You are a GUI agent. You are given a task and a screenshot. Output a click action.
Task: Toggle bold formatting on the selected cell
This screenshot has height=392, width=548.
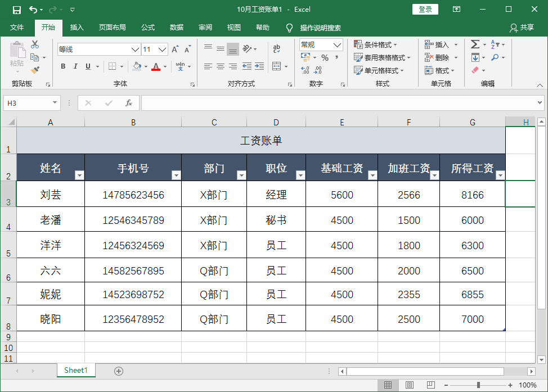click(x=63, y=66)
